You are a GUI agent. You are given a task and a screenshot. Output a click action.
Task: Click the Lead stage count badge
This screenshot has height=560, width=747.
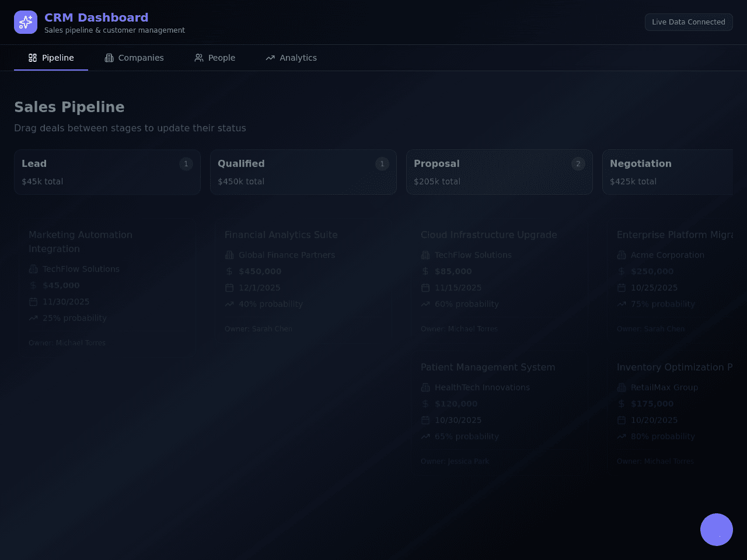coord(186,164)
